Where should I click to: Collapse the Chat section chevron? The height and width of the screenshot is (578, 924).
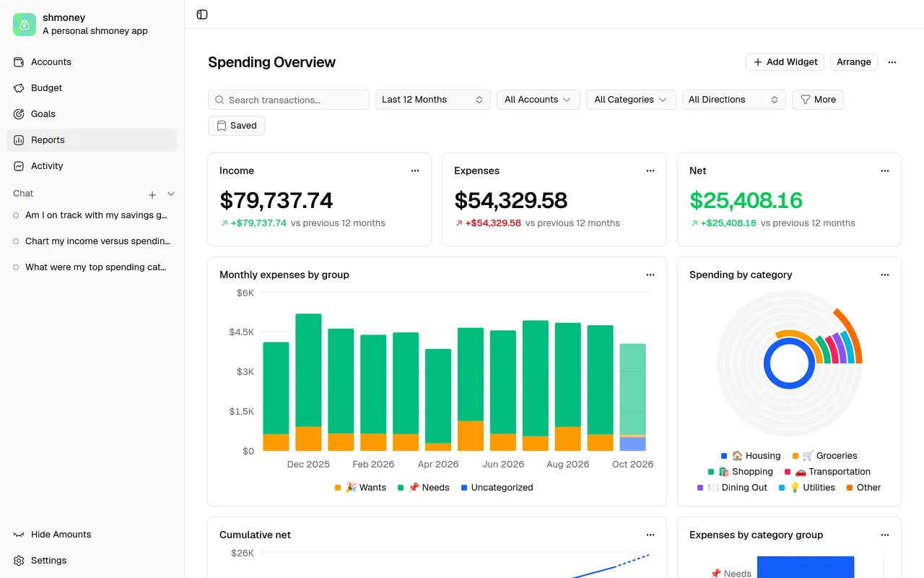(x=171, y=194)
